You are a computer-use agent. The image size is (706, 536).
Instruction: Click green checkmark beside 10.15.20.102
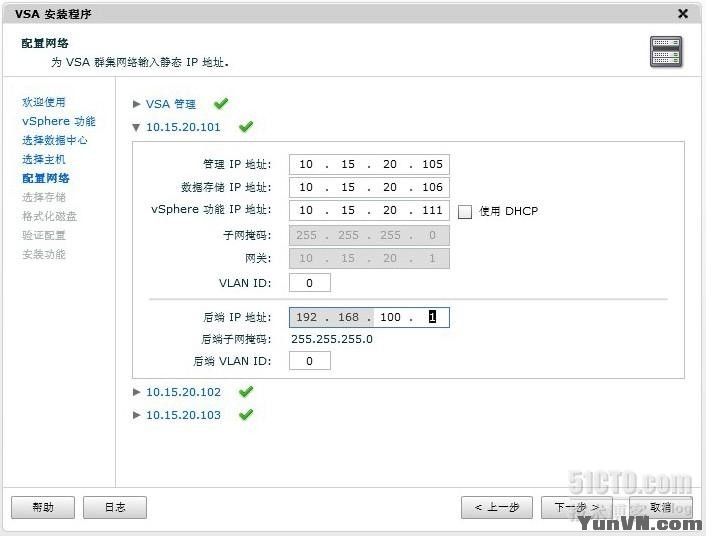[246, 391]
